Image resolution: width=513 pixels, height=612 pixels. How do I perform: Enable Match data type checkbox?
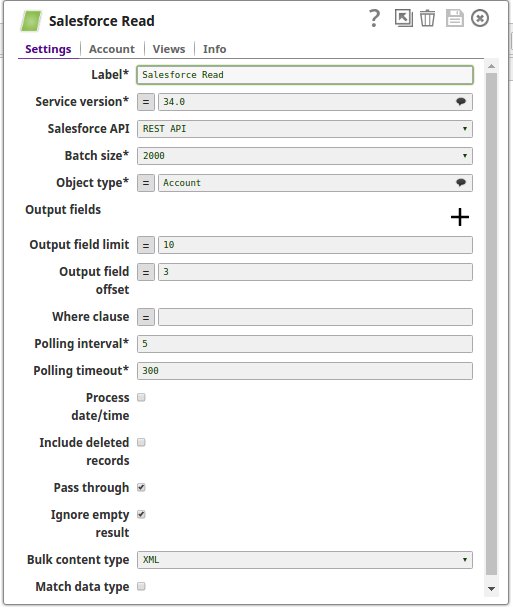(141, 586)
